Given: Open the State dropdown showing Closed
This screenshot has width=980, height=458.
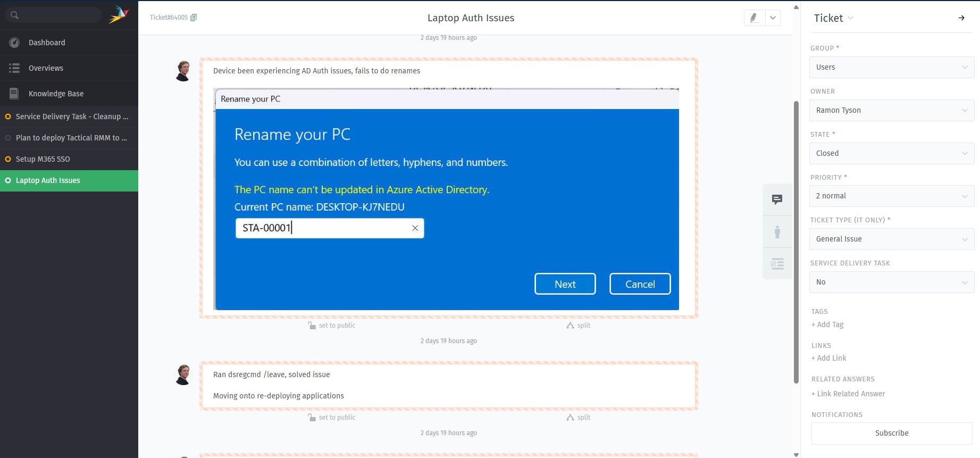Looking at the screenshot, I should pyautogui.click(x=891, y=153).
